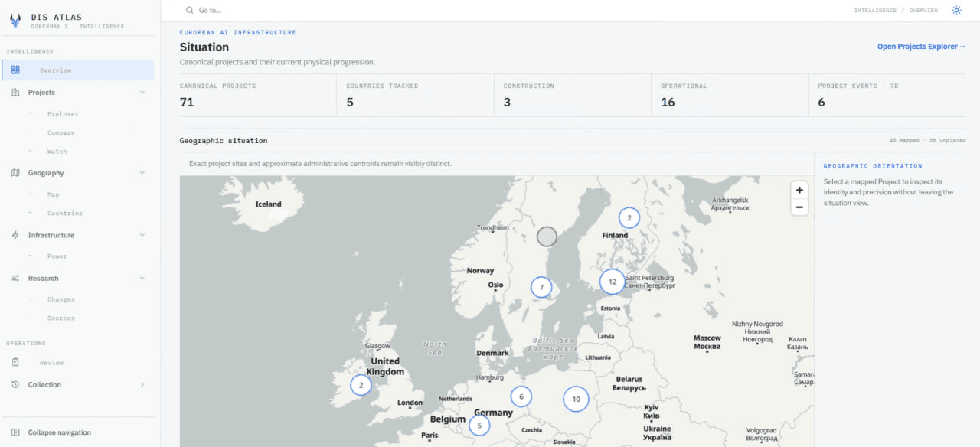
Task: Expand the Collection section chevron
Action: [x=142, y=384]
